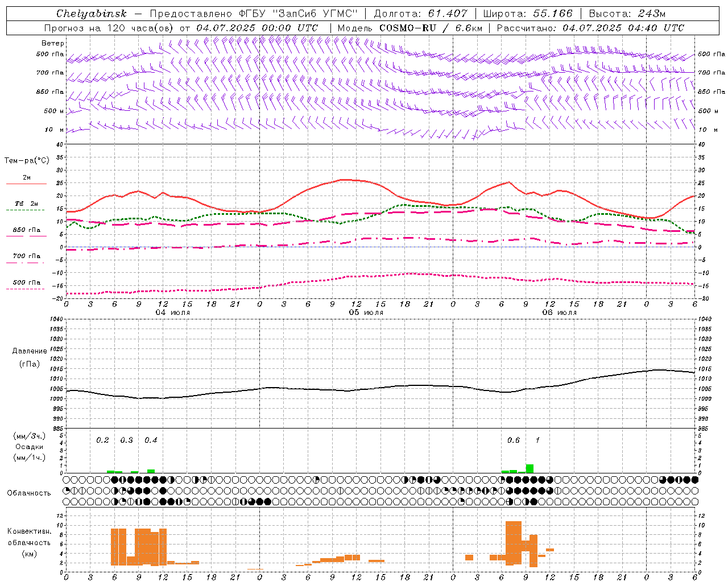Screen dimensions: 728x582
Task: Click the precipitation value "0.2"
Action: point(102,440)
